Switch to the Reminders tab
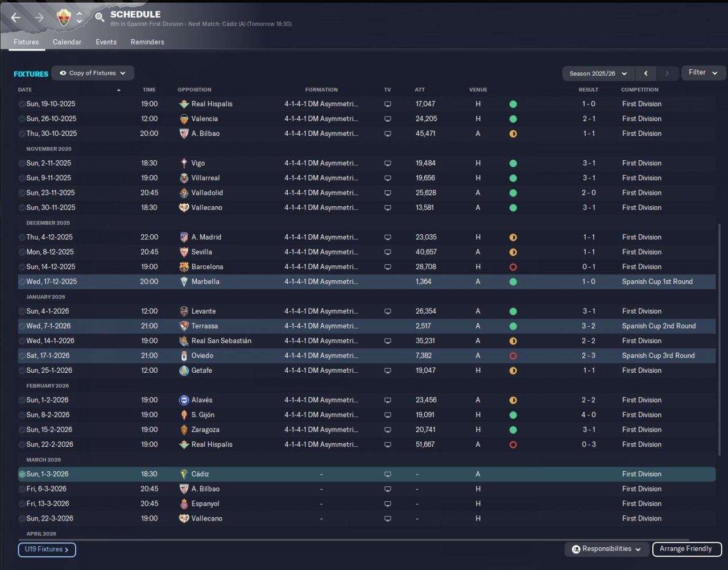 point(147,42)
